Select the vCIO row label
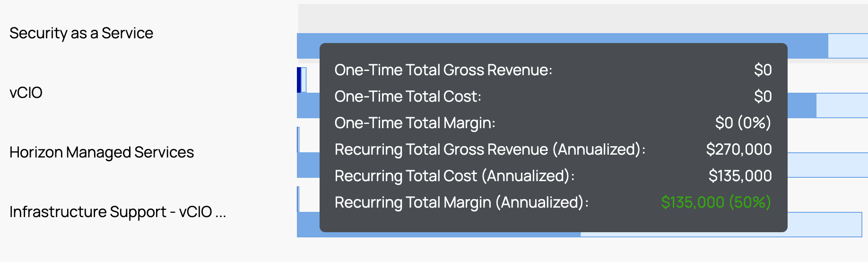The height and width of the screenshot is (262, 868). [26, 93]
